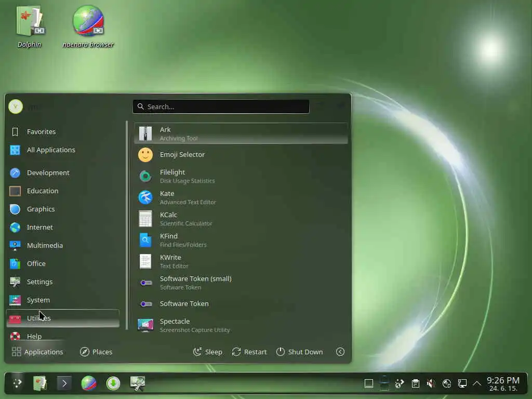Viewport: 532px width, 399px height.
Task: Expand hidden system tray icons arrow
Action: tap(477, 383)
